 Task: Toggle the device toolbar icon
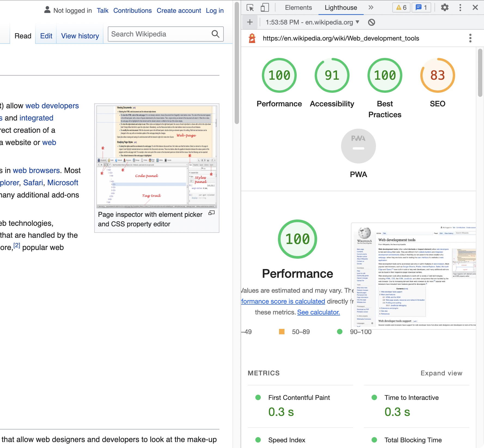click(264, 8)
